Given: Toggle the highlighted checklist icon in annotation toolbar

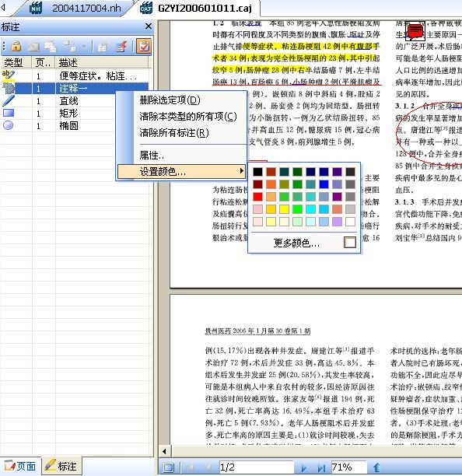Looking at the screenshot, I should click(x=144, y=46).
